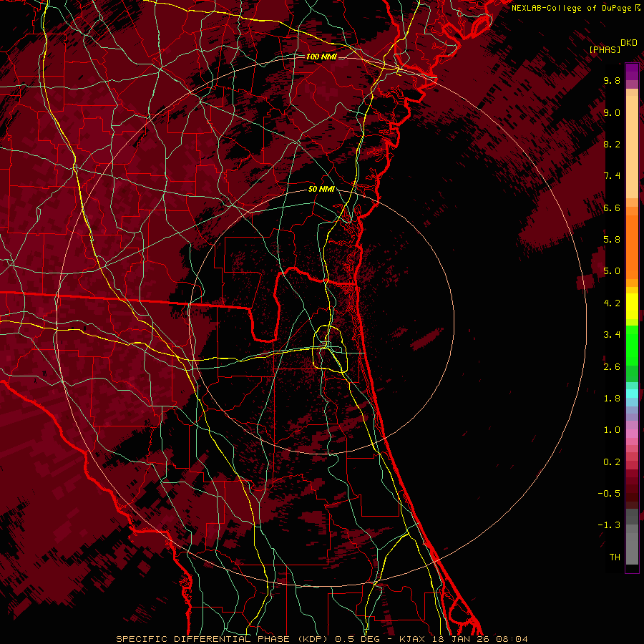This screenshot has height=644, width=644.
Task: Click the 5.0 legend value
Action: [x=612, y=271]
